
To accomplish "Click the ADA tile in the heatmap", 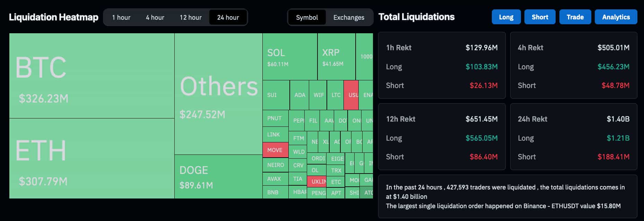I will (299, 95).
